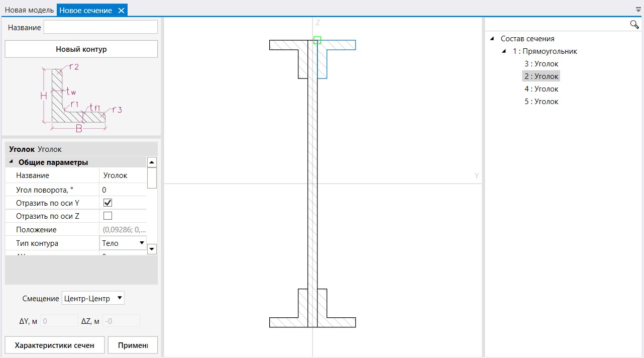Collapse the Состав сечения tree node
644x358 pixels.
click(492, 38)
